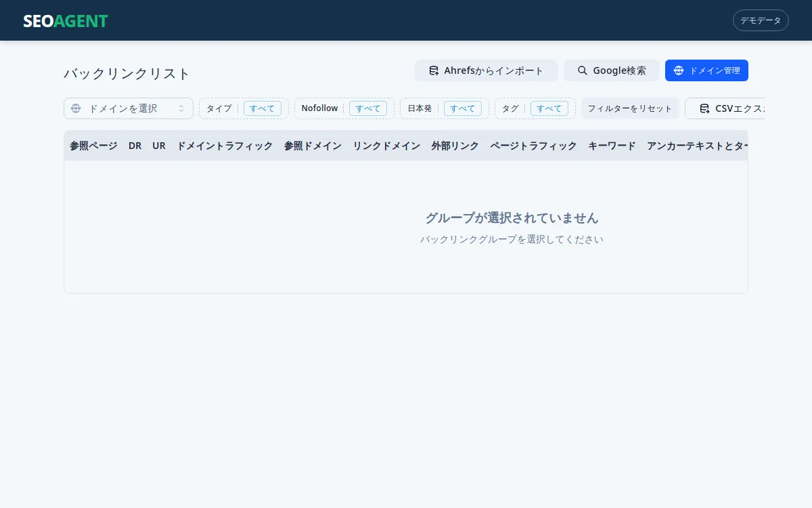This screenshot has height=508, width=812.
Task: Click the 日本発 filter label
Action: [420, 108]
